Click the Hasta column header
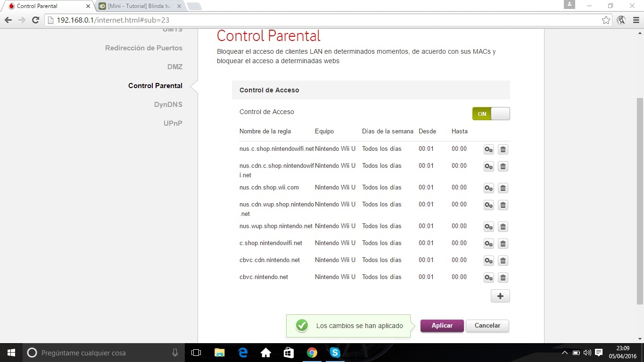The width and height of the screenshot is (644, 362). (460, 132)
